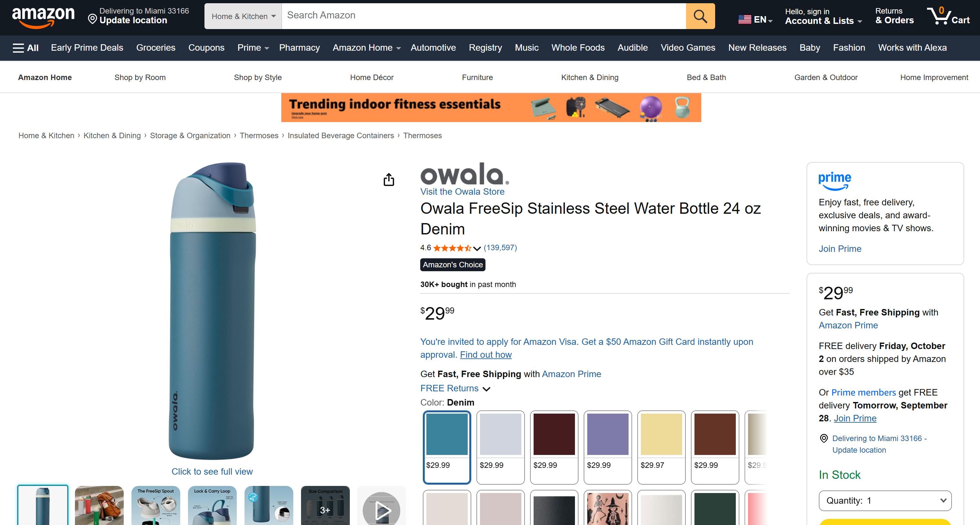Expand the FREE Returns chevron
The width and height of the screenshot is (980, 525).
click(x=486, y=389)
